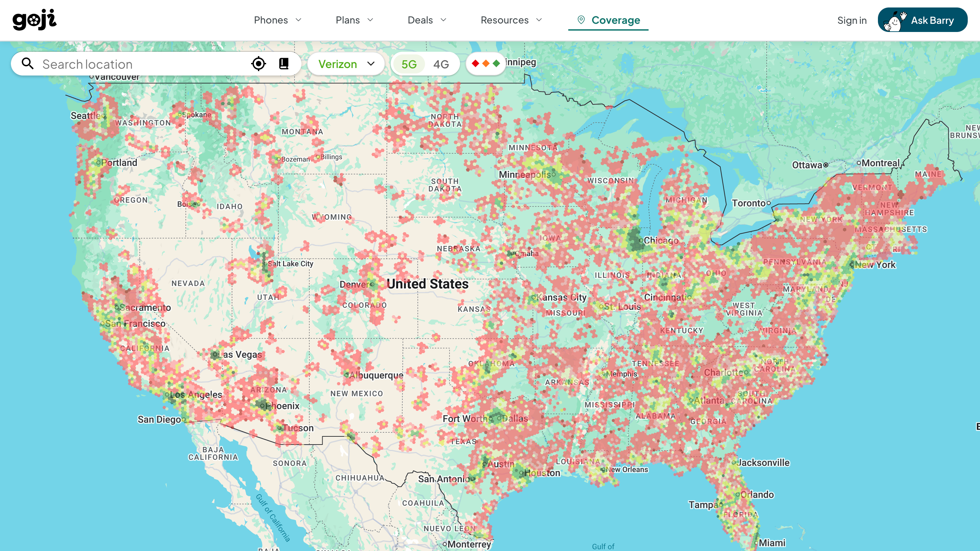Image resolution: width=980 pixels, height=551 pixels.
Task: Click the "Cincinnati" city label
Action: click(666, 297)
